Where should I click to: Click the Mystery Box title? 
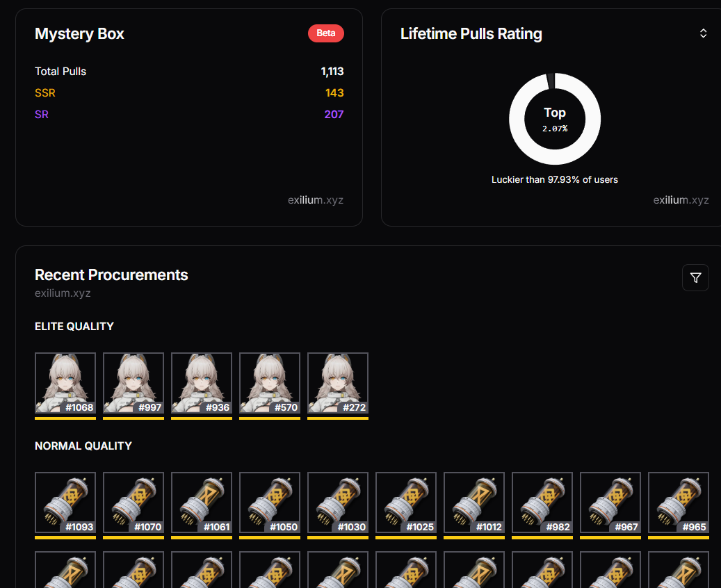(x=79, y=33)
